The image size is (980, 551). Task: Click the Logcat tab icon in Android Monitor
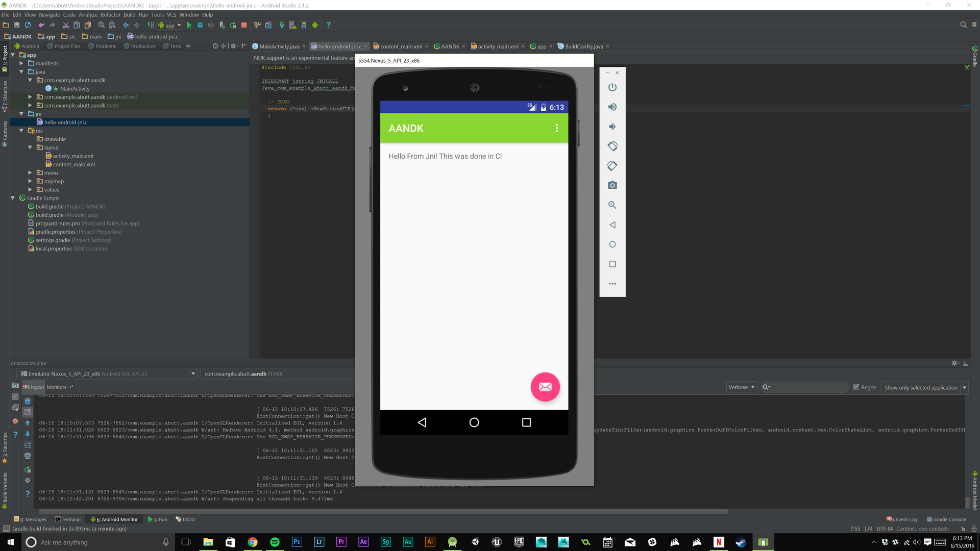(x=32, y=386)
